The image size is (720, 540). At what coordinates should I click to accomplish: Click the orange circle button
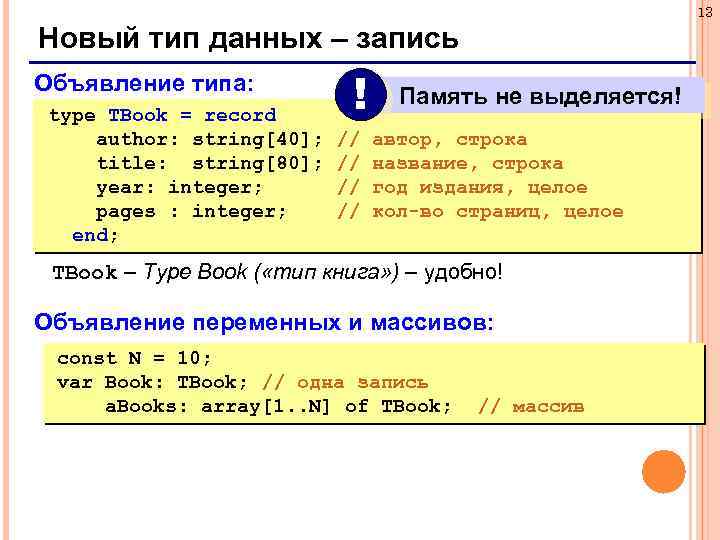pos(664,472)
